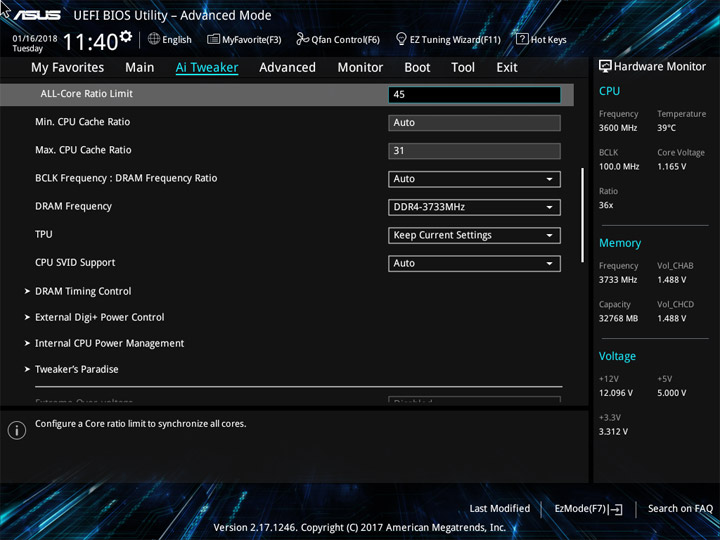Go to the Advanced tab

point(287,68)
